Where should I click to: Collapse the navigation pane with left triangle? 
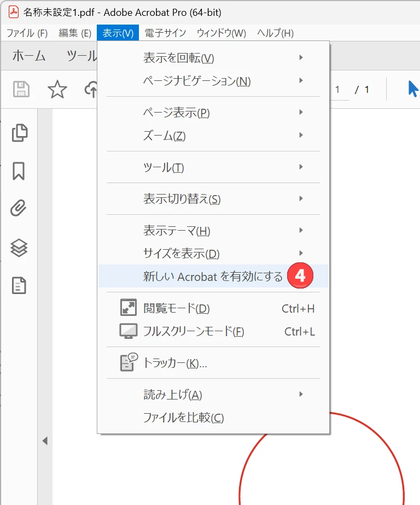coord(45,441)
